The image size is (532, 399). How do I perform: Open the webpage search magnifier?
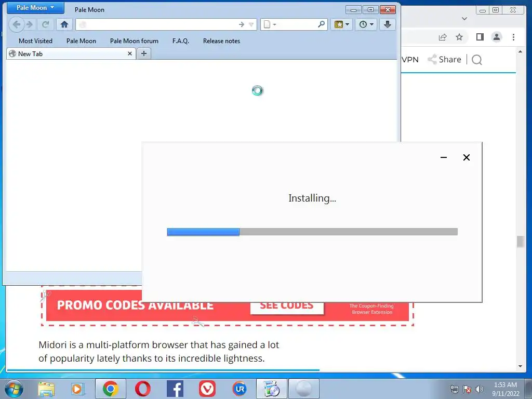coord(477,60)
